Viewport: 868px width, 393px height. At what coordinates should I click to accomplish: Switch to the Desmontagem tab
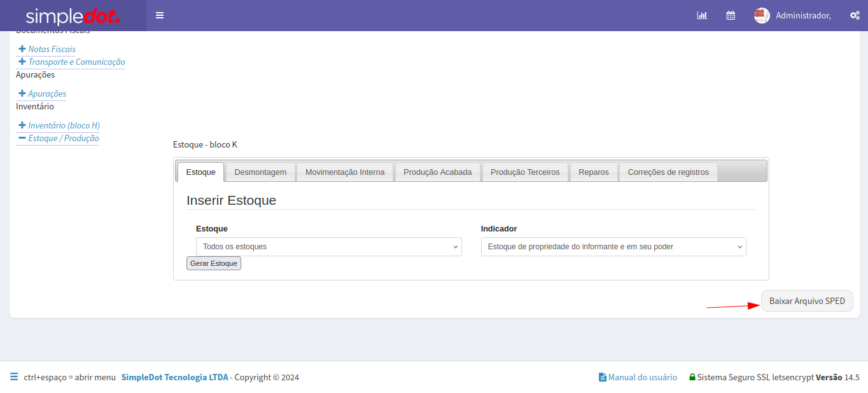coord(260,172)
